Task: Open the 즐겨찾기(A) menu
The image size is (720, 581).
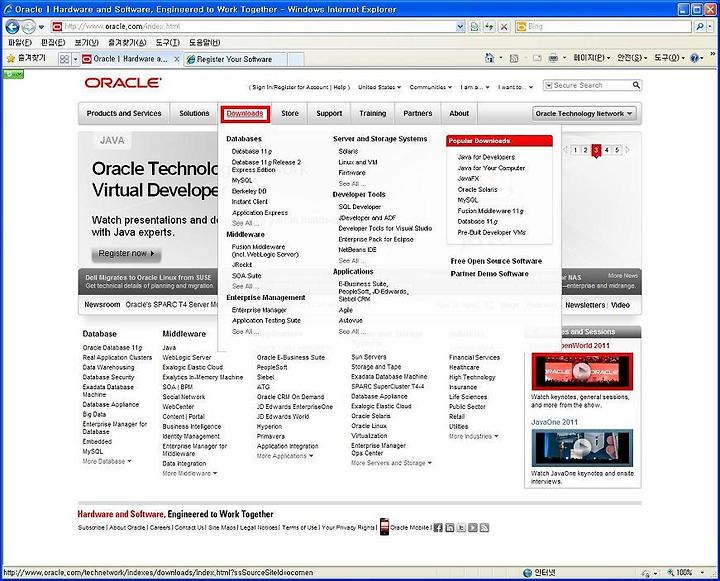Action: [127, 43]
